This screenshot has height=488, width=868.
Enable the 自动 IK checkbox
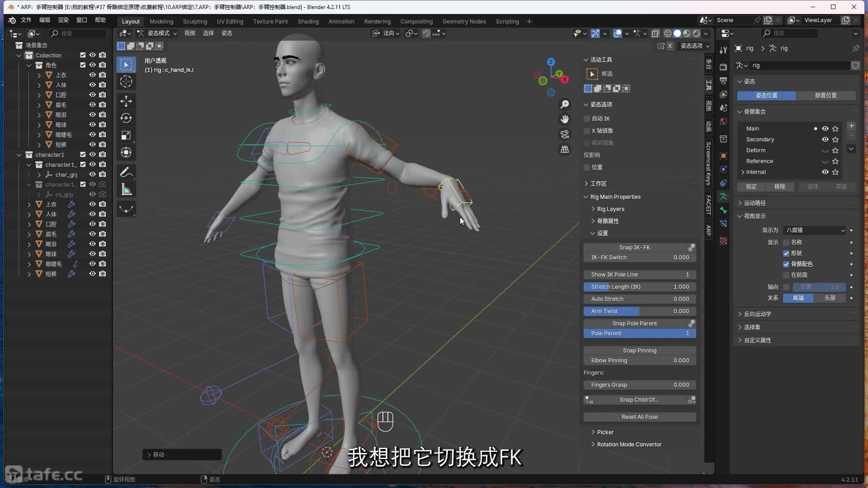[587, 118]
